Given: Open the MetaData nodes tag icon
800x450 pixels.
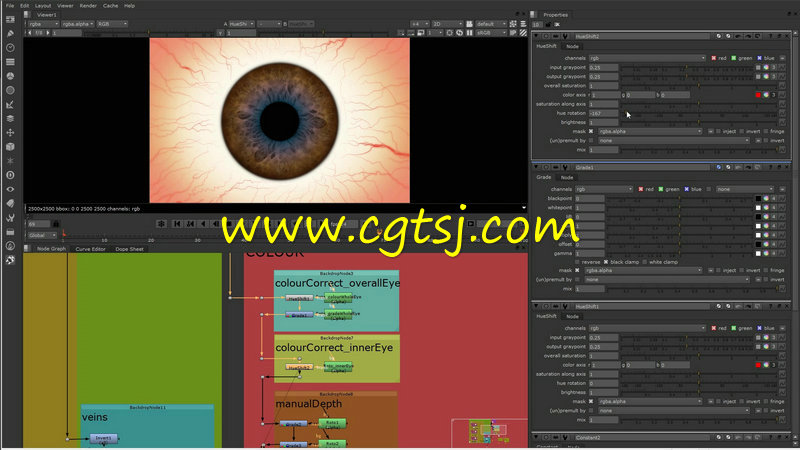Looking at the screenshot, I should [10, 204].
